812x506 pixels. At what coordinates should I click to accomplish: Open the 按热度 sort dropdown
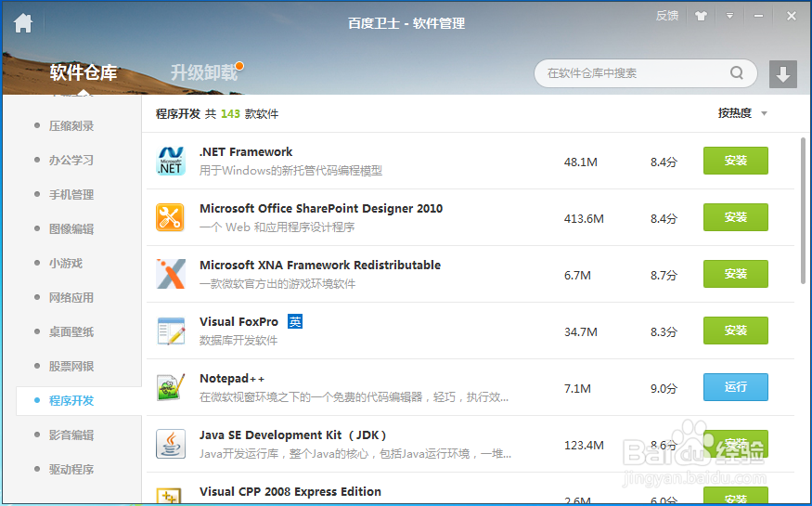point(741,113)
